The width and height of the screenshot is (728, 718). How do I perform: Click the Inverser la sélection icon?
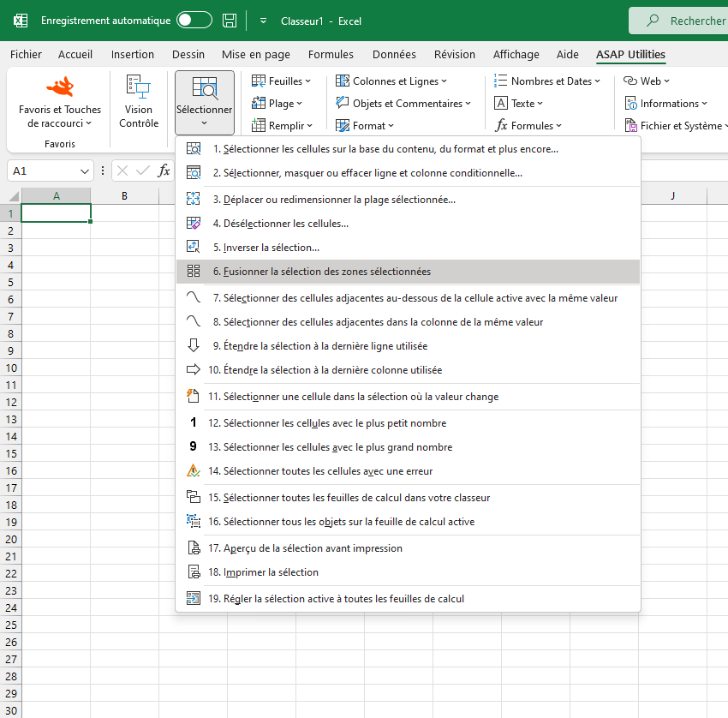[194, 247]
